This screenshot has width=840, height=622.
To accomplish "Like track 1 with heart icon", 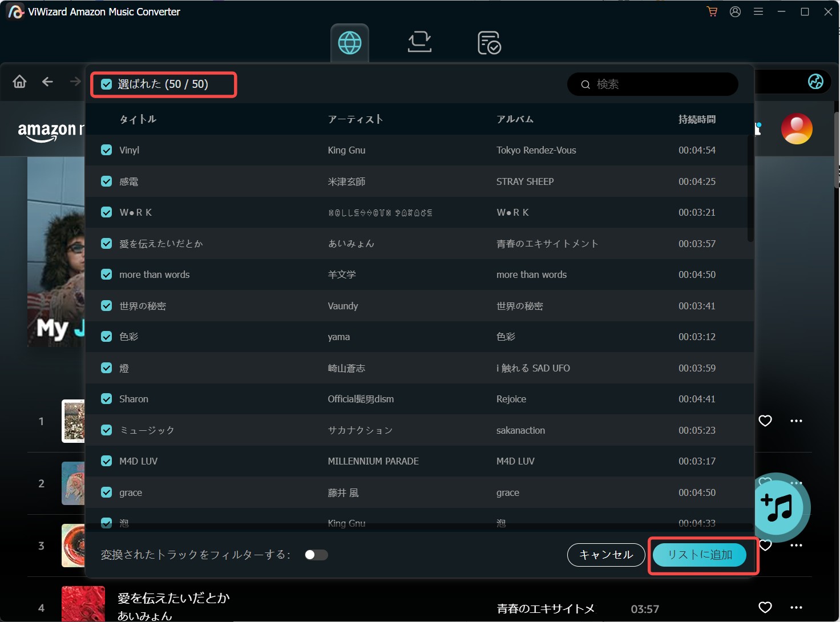I will pos(765,421).
